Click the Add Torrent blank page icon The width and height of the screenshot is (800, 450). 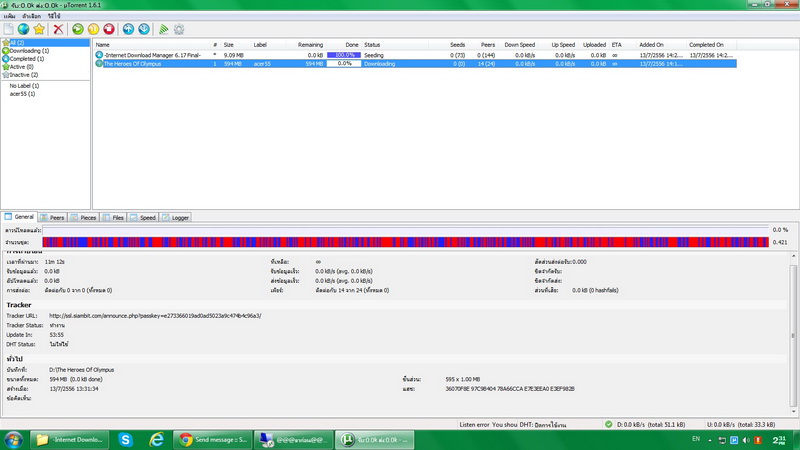click(9, 29)
